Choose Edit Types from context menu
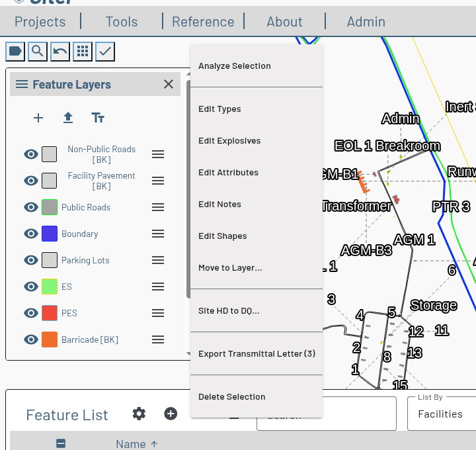The height and width of the screenshot is (450, 476). click(x=257, y=109)
